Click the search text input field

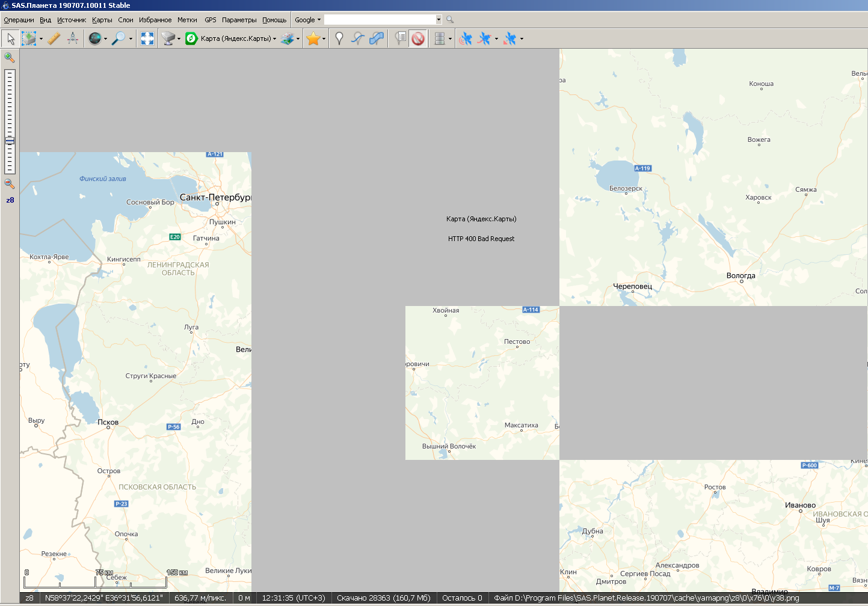tap(379, 20)
